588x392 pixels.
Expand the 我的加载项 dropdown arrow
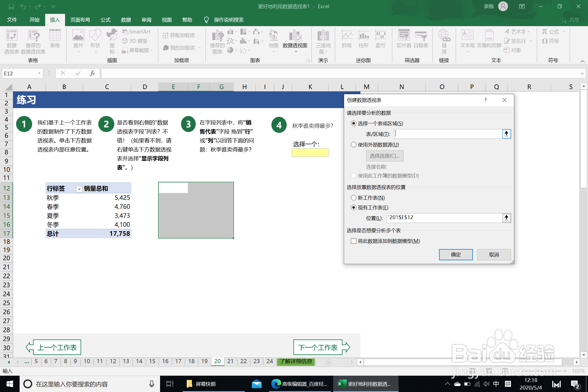coord(200,48)
